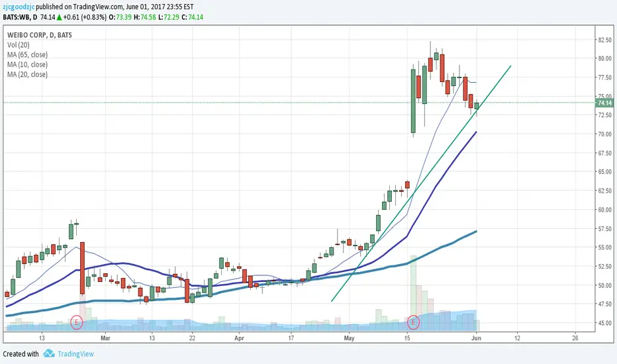Click the 26 date axis label
The image size is (617, 364).
(575, 338)
